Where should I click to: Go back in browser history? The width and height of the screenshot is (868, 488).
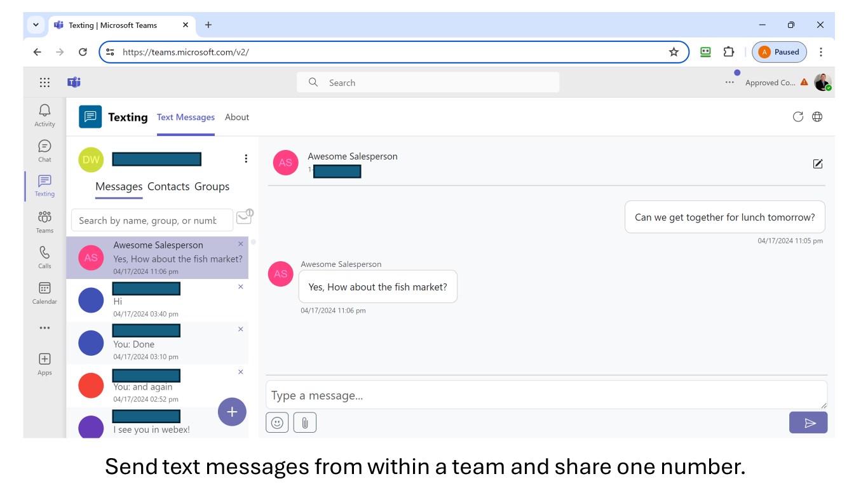coord(37,52)
